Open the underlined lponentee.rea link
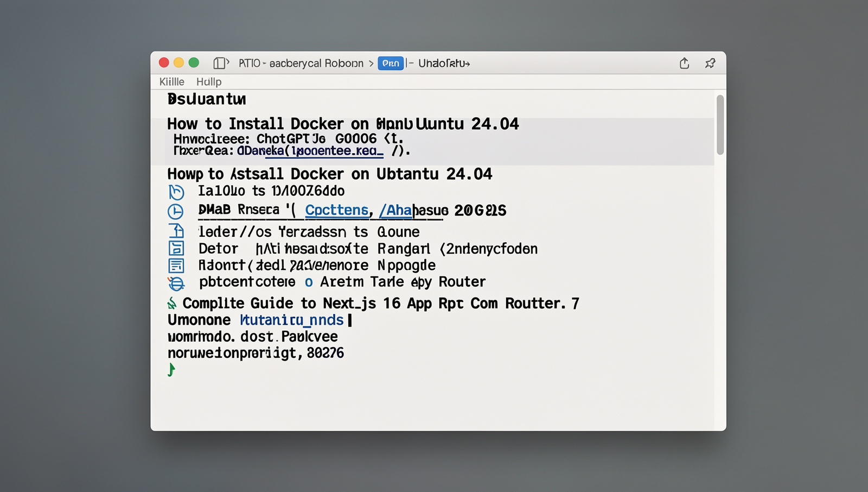The width and height of the screenshot is (868, 492). 324,151
